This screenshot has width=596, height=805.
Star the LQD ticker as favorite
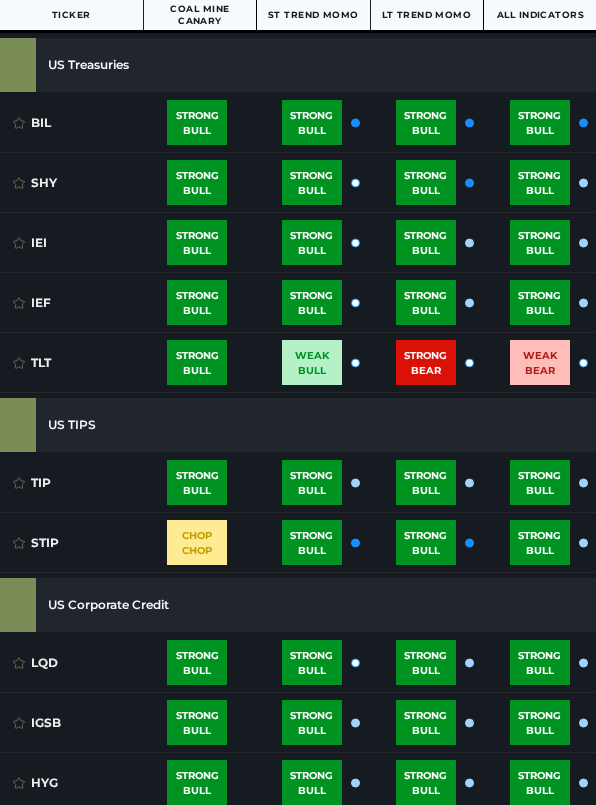point(19,664)
